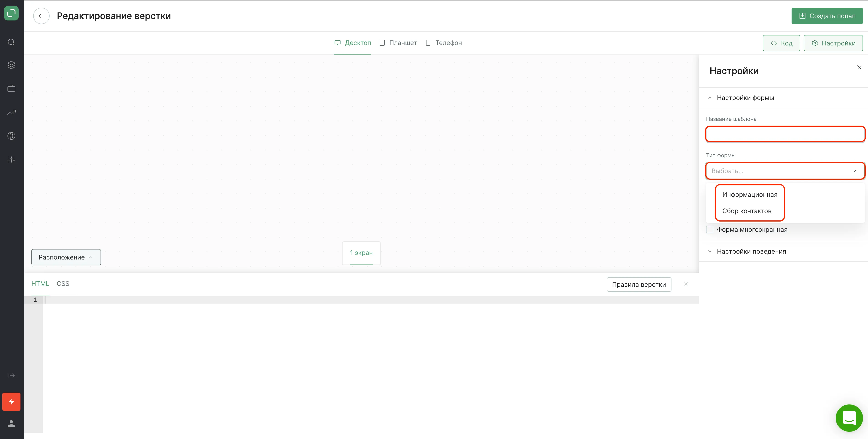
Task: Select the HTML editor tab
Action: [x=40, y=284]
